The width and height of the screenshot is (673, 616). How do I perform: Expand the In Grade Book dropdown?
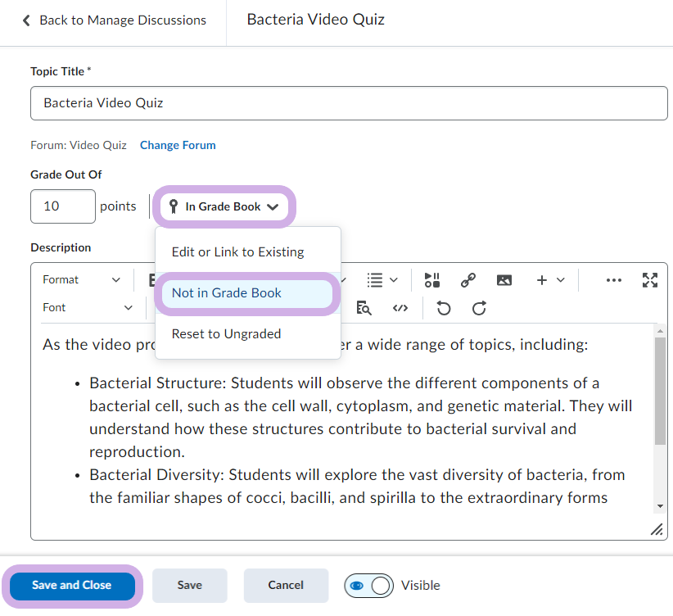(x=224, y=206)
